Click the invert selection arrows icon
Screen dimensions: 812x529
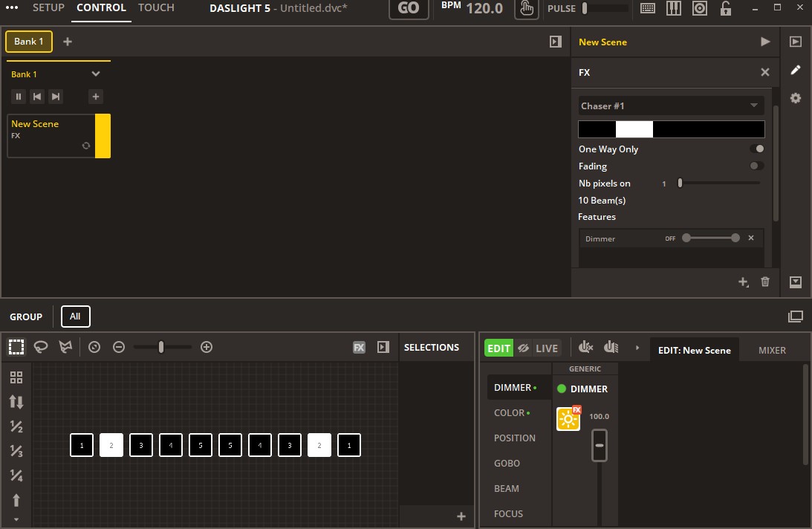(16, 402)
